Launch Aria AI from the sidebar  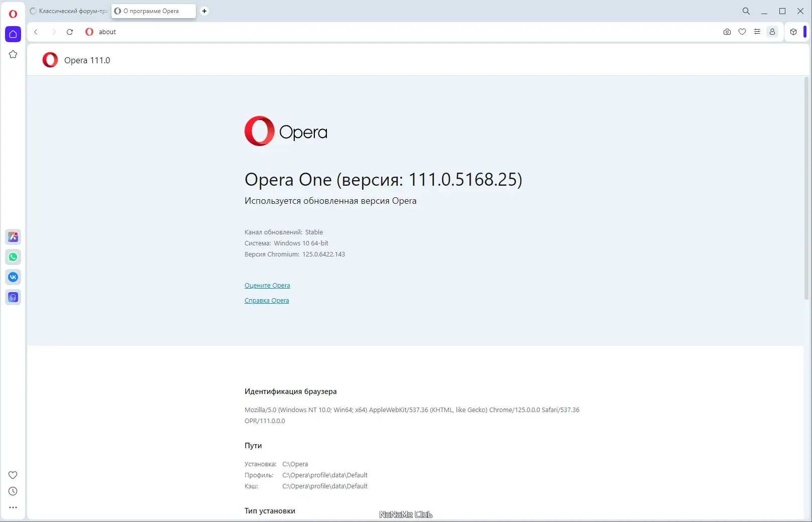[13, 237]
